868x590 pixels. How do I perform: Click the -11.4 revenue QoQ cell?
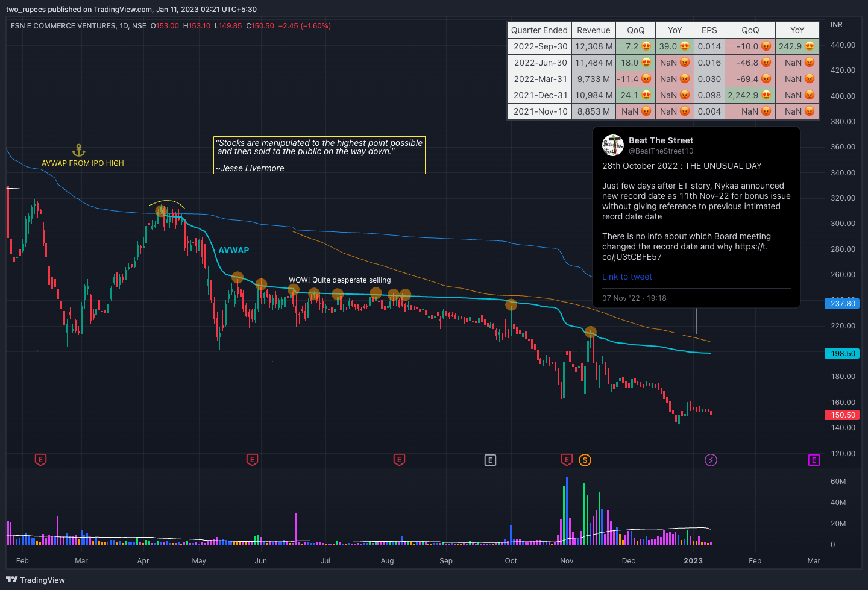point(635,79)
